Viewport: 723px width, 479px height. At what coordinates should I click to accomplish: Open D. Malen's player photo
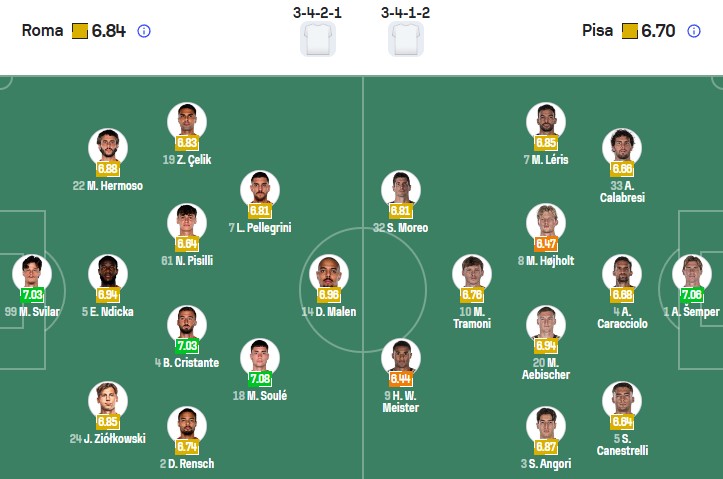[x=327, y=273]
